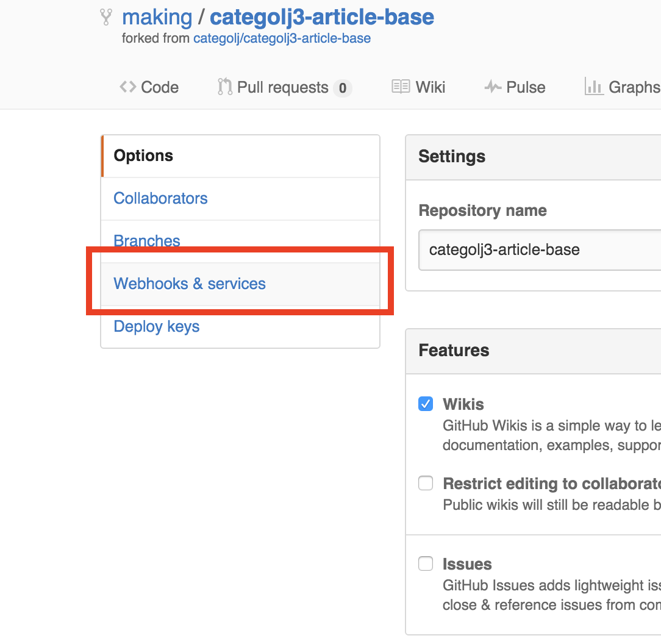661x644 pixels.
Task: Click the Code brackets icon
Action: point(127,87)
